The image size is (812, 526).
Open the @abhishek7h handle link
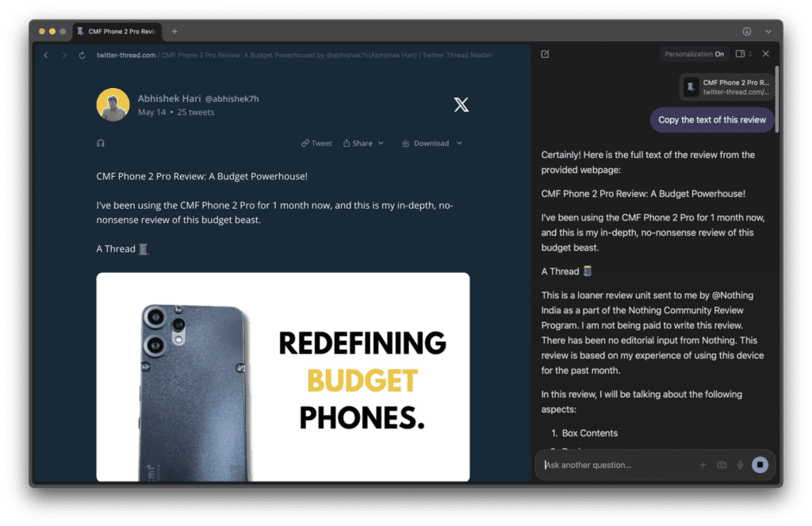pyautogui.click(x=232, y=99)
